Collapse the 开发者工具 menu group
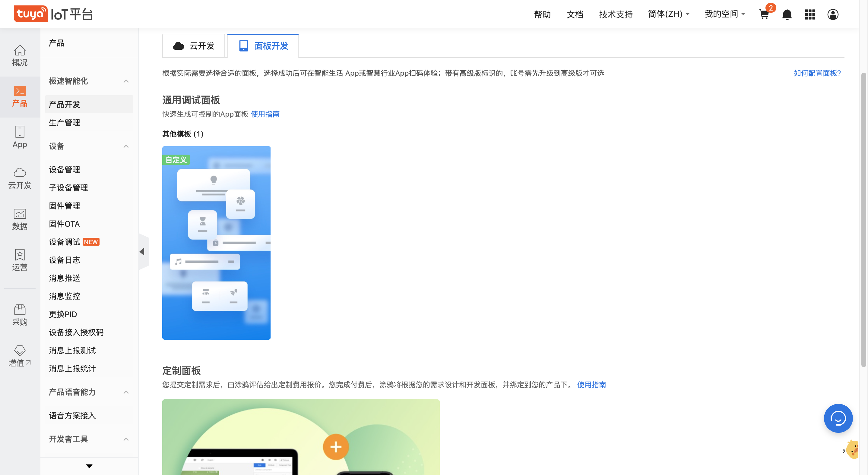 (126, 439)
